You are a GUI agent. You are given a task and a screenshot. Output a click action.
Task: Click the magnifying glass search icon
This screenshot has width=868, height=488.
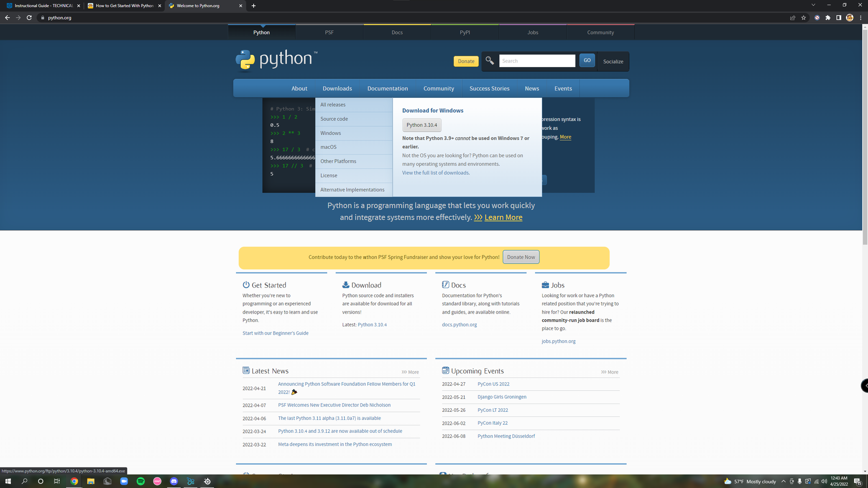[x=490, y=61]
